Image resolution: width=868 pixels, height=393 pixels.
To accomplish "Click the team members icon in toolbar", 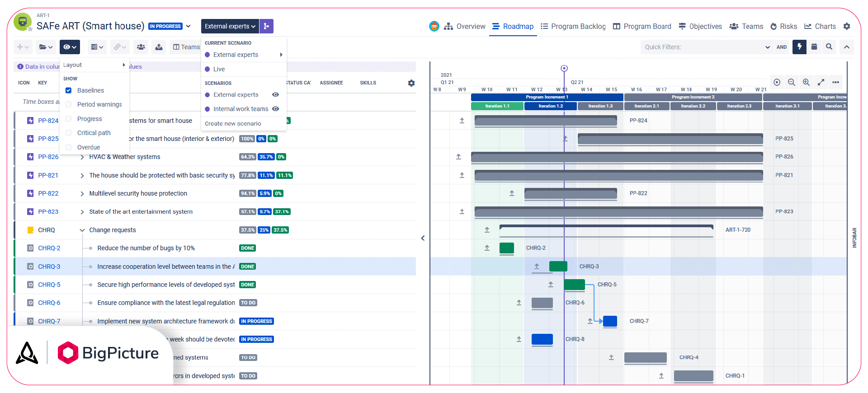I will click(x=141, y=47).
